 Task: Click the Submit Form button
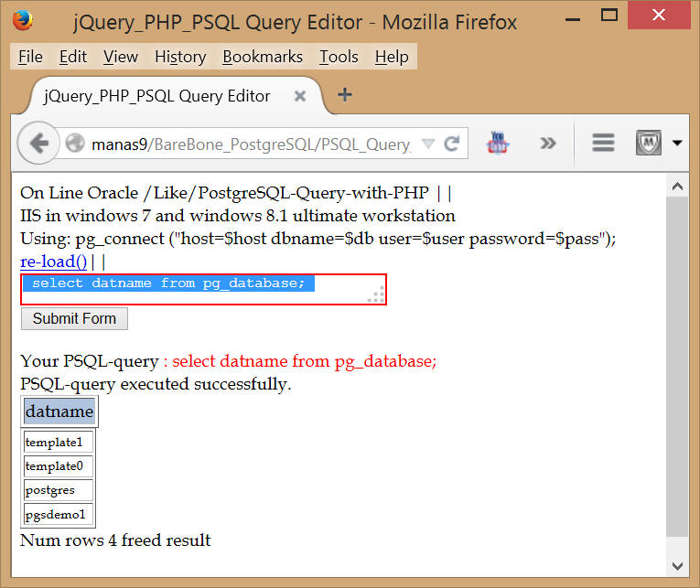[74, 318]
